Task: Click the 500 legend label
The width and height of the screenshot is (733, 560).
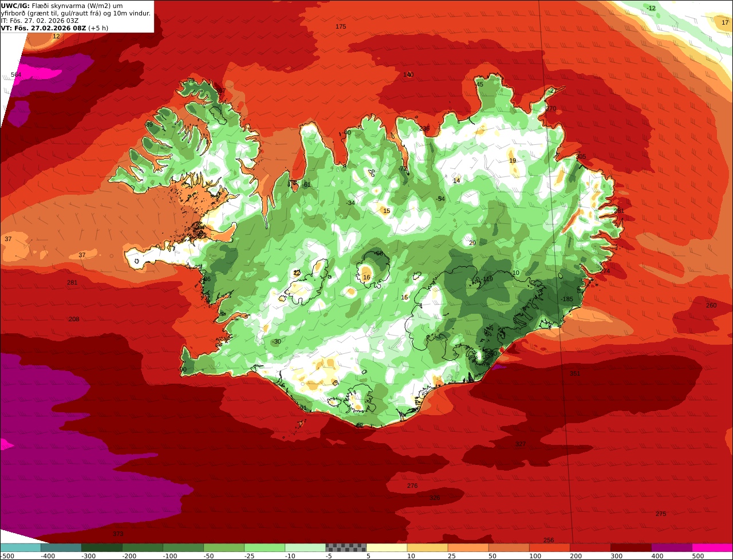Action: click(698, 556)
